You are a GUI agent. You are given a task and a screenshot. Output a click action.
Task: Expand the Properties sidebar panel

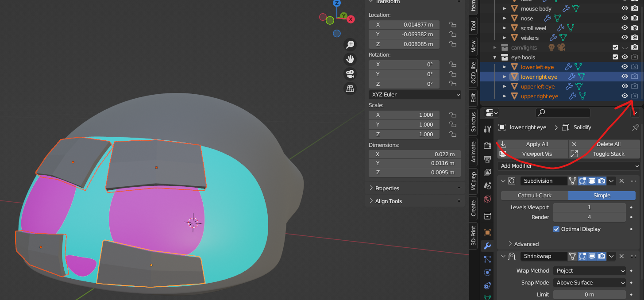pos(384,188)
